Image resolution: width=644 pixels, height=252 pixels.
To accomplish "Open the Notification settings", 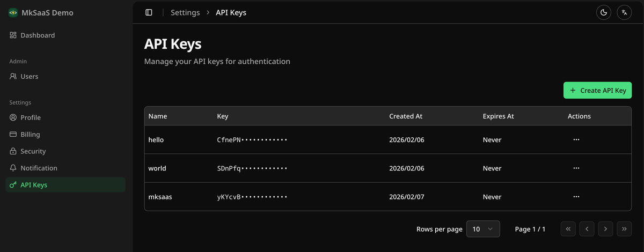I will click(x=39, y=168).
